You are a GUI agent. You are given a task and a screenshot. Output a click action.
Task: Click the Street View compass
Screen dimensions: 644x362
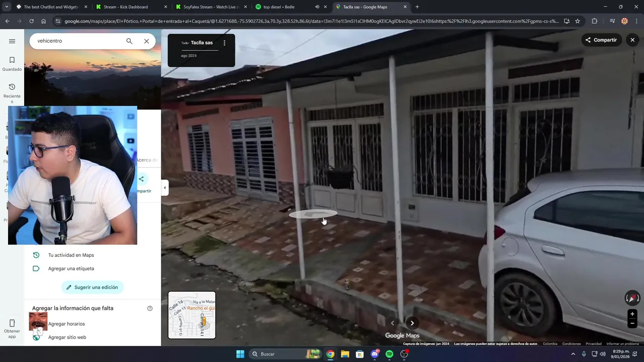point(632,298)
